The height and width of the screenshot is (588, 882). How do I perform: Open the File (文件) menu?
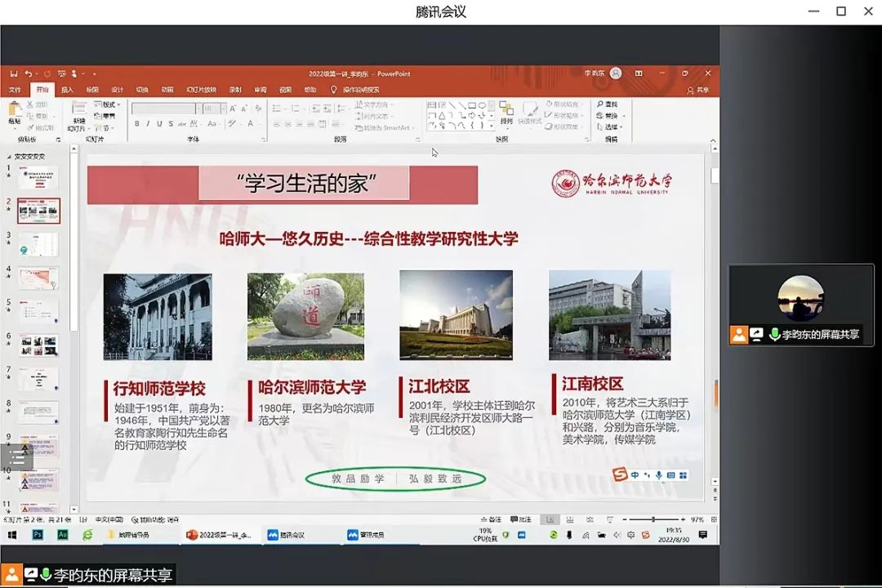[15, 90]
